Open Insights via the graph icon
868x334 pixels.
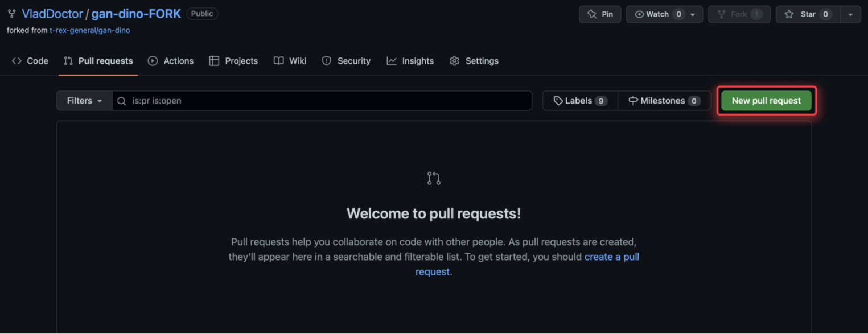[392, 60]
